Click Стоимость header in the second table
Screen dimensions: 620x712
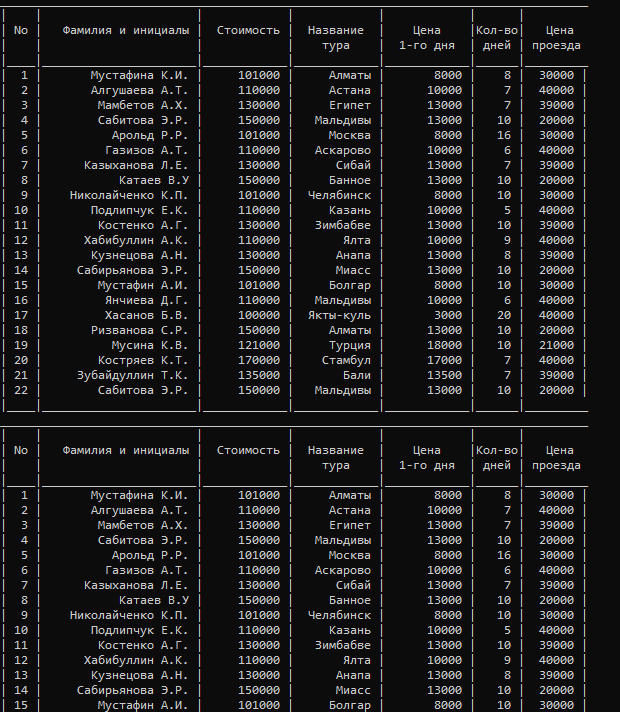click(x=248, y=450)
